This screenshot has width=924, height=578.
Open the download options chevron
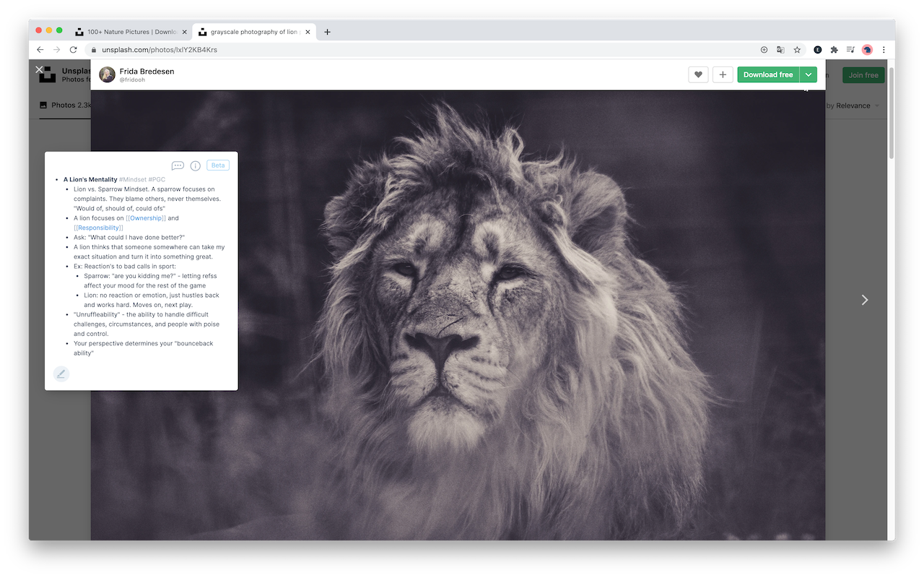(808, 74)
